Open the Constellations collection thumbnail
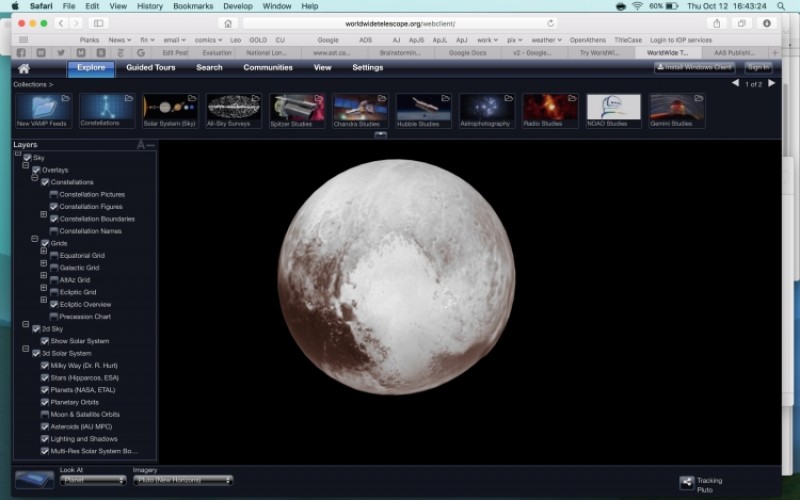This screenshot has height=500, width=800. [x=107, y=111]
